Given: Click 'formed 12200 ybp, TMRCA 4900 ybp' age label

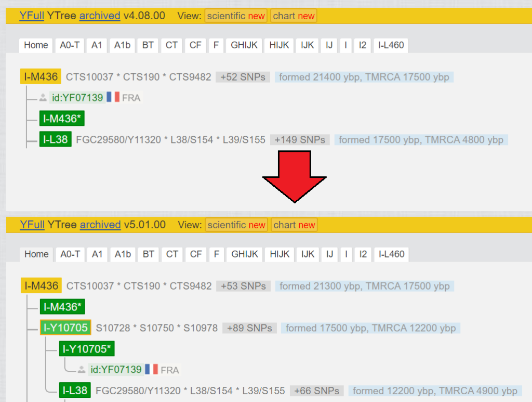Looking at the screenshot, I should (435, 391).
